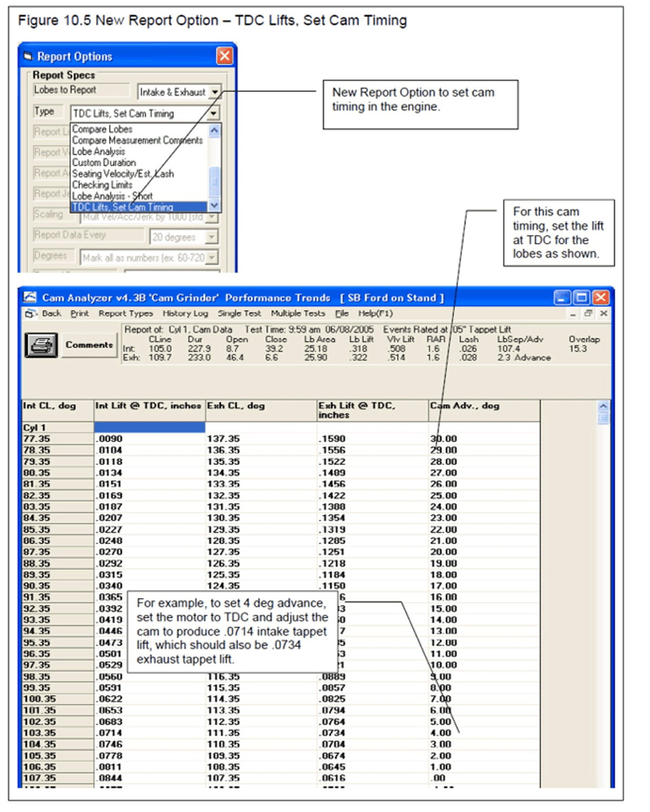
Task: Choose Checking Limits in the list
Action: [x=102, y=185]
